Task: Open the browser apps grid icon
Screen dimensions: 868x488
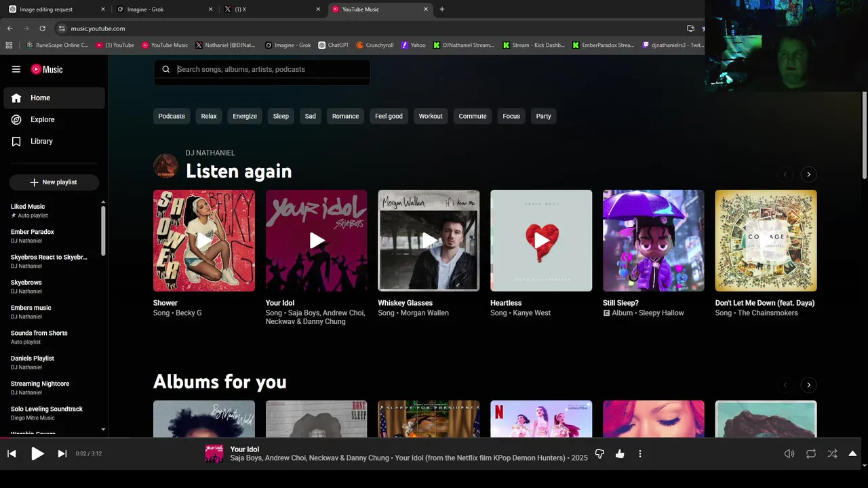Action: pos(9,45)
